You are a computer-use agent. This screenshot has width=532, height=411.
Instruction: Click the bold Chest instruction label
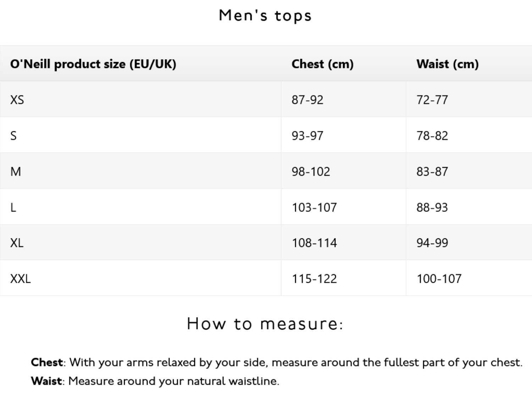(x=47, y=362)
